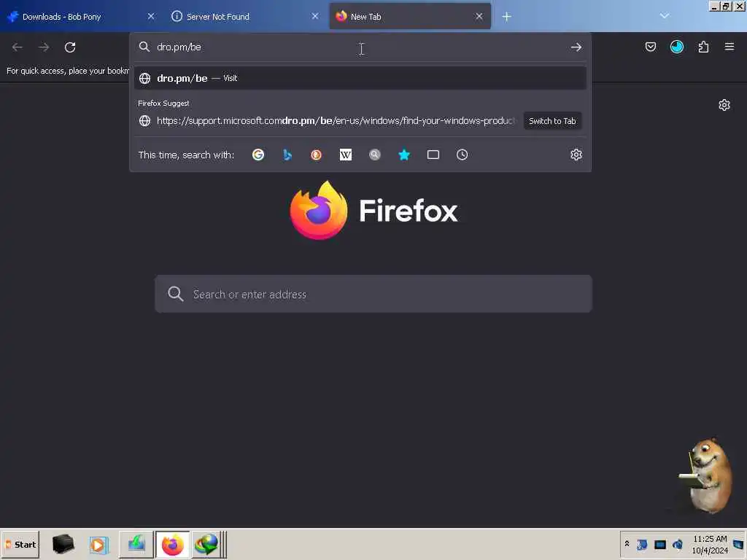Search this time with DuckDuckGo icon
The image size is (747, 560).
click(x=317, y=155)
